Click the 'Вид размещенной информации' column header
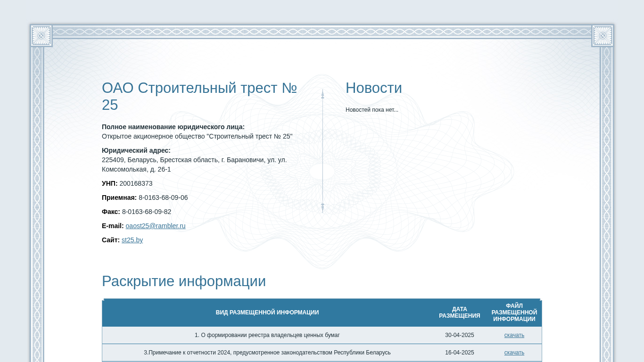Viewport: 644px width, 362px height. 267,313
